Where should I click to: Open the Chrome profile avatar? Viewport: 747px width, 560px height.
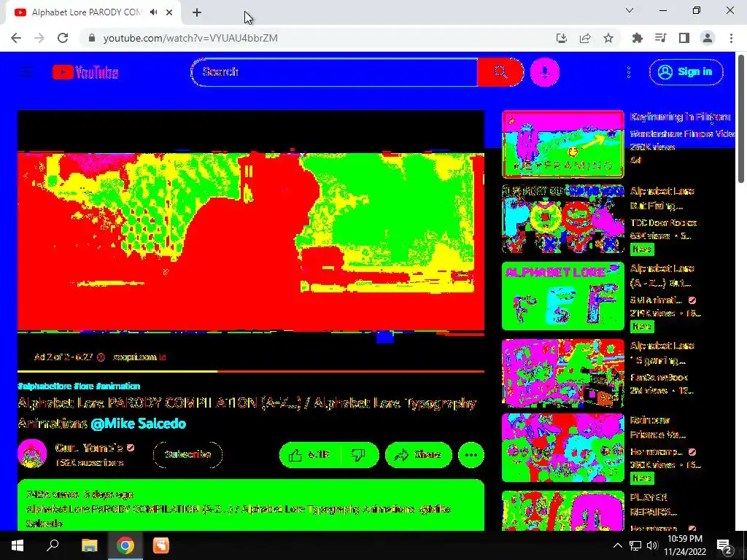tap(708, 38)
